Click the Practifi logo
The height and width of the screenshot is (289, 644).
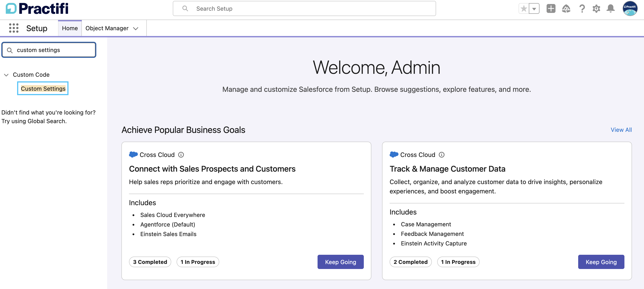pos(37,8)
